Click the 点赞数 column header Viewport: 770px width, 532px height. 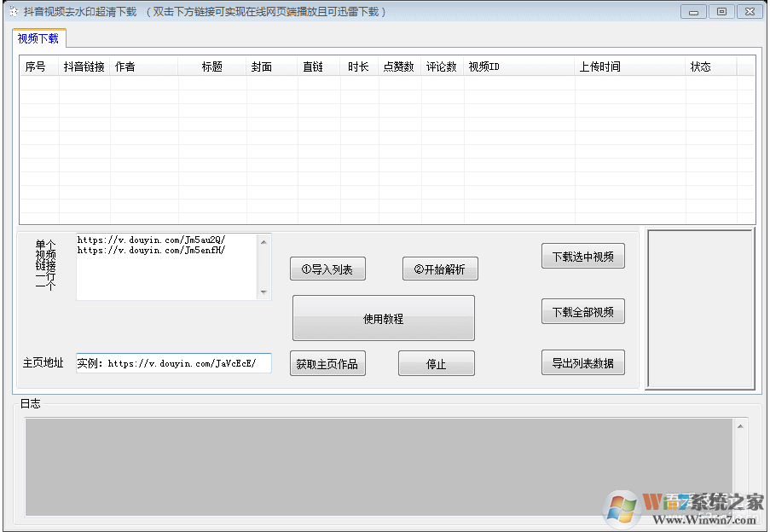click(398, 66)
